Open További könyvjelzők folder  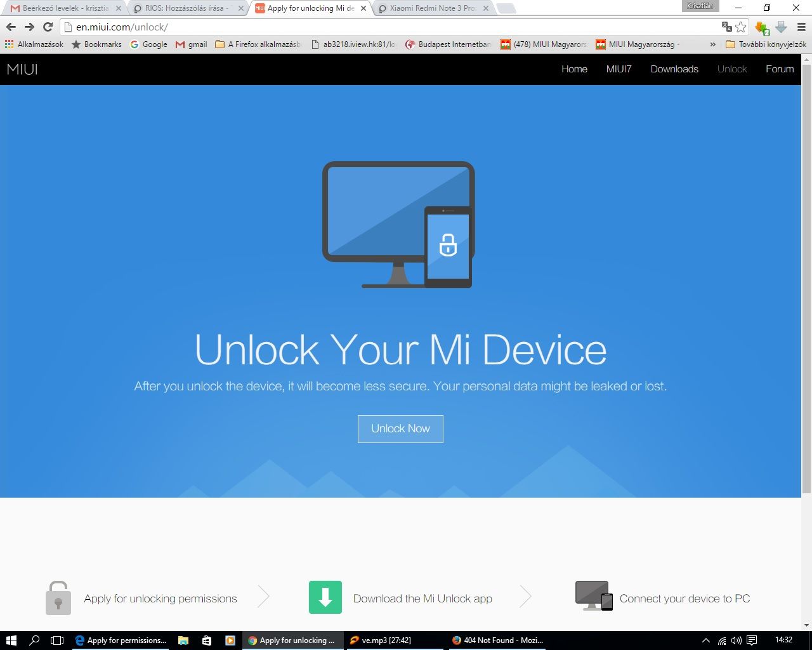[766, 44]
